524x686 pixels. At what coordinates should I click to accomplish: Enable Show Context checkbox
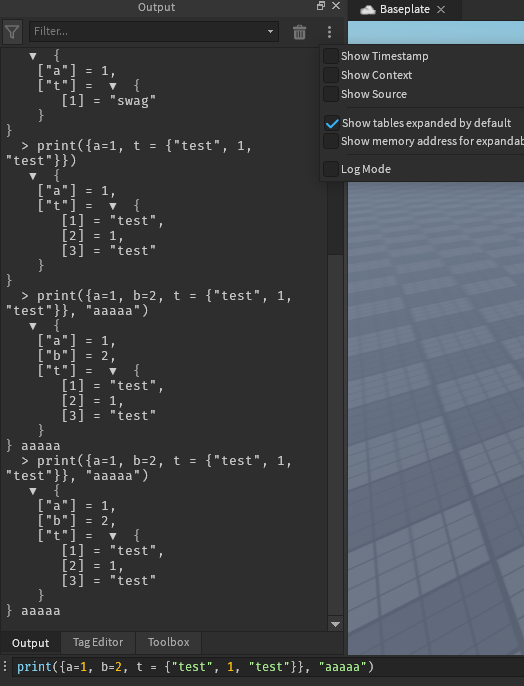(331, 75)
